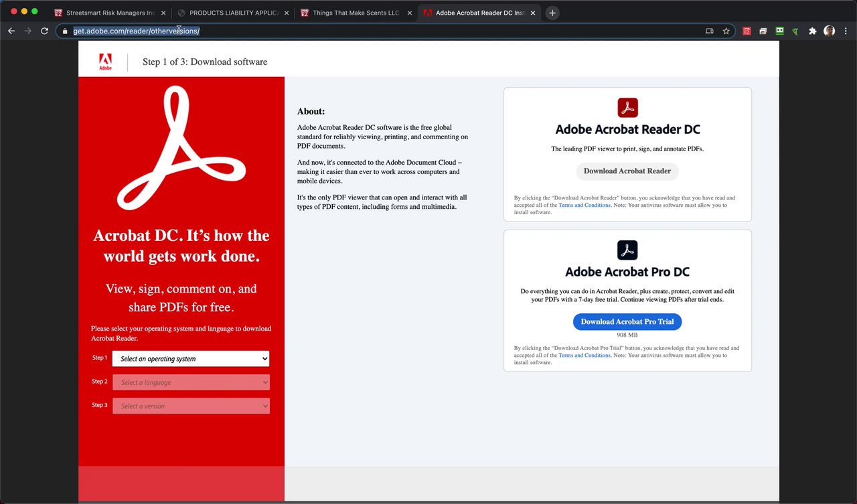The height and width of the screenshot is (504, 857).
Task: Click the Step 1 of 3: Download software title
Action: coord(205,62)
